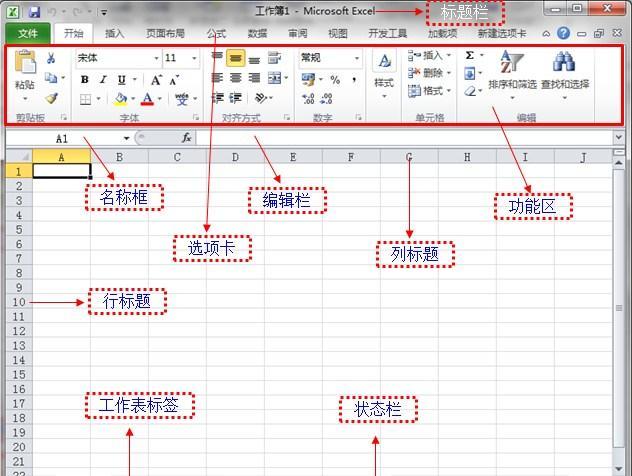The image size is (632, 476).
Task: Expand the font size dropdown
Action: pos(195,59)
